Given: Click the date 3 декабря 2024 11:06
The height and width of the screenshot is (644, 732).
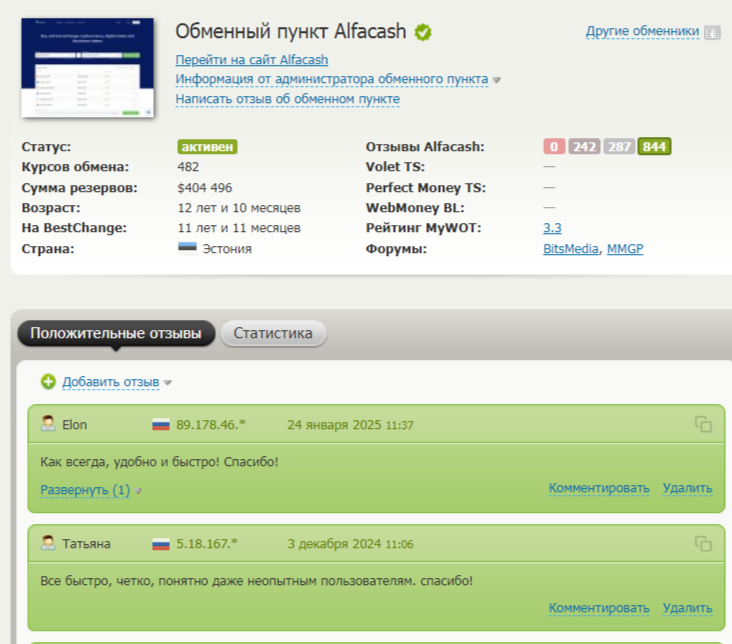Looking at the screenshot, I should click(350, 544).
